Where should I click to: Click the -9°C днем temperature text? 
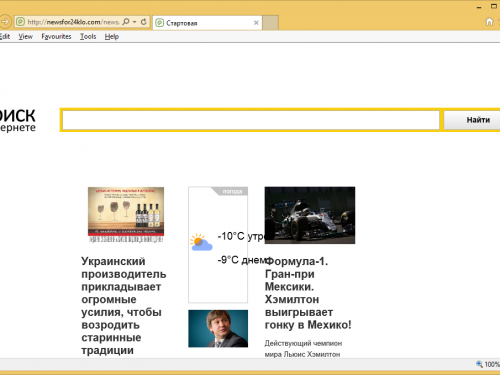coord(241,260)
